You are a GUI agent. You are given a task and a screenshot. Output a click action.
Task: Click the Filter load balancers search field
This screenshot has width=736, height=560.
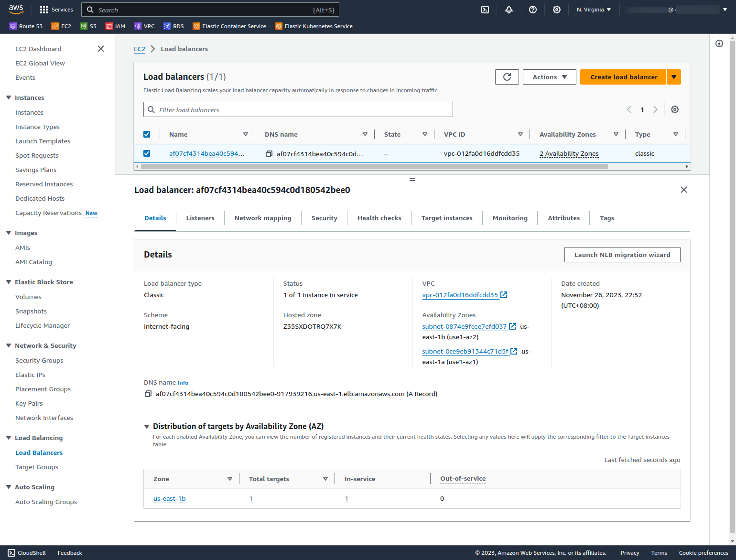(x=298, y=110)
